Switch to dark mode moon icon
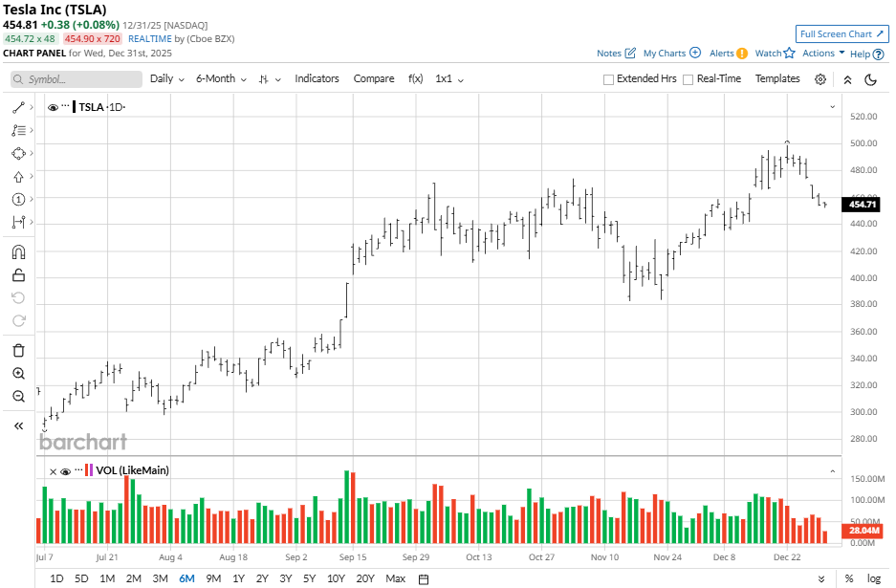Viewport: 896px width, 588px height. [870, 79]
